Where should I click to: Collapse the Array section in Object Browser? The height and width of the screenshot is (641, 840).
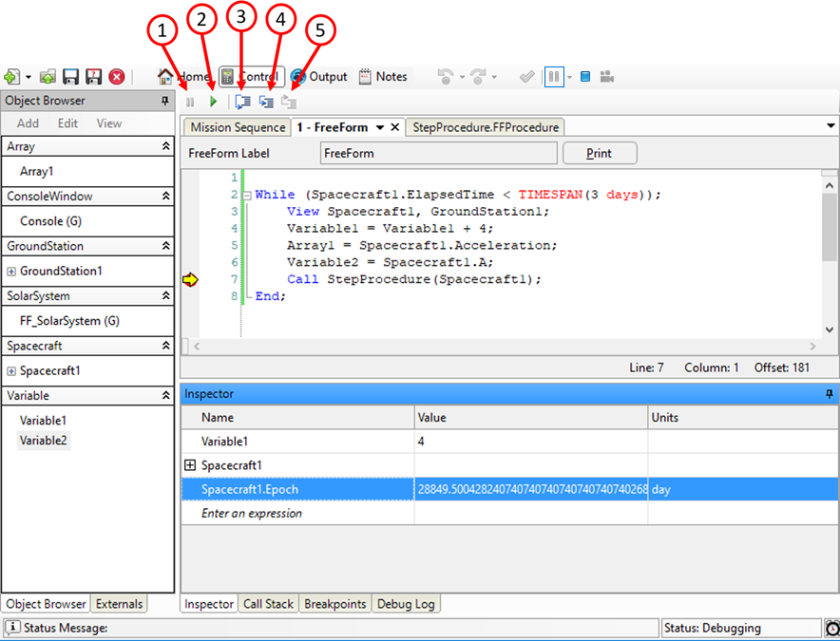[163, 147]
